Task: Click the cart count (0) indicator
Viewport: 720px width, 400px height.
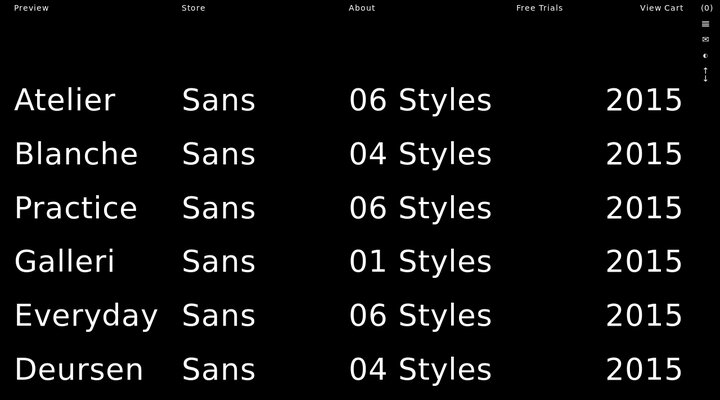Action: 706,8
